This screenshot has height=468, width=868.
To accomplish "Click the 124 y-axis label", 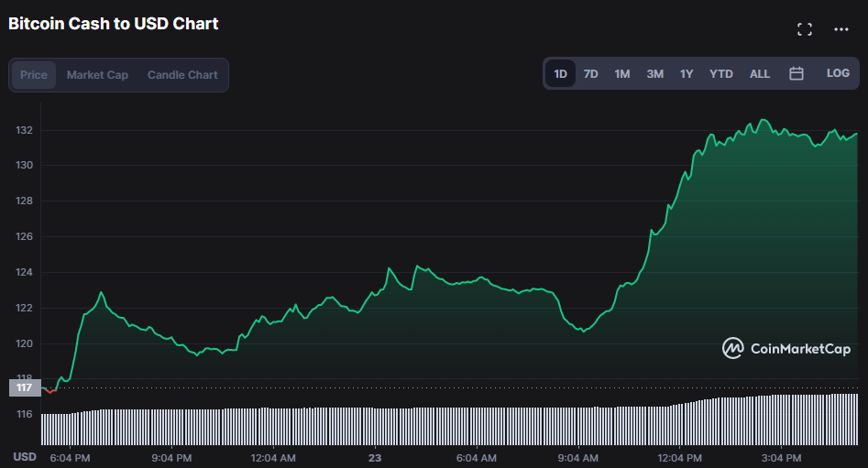I will coord(25,272).
